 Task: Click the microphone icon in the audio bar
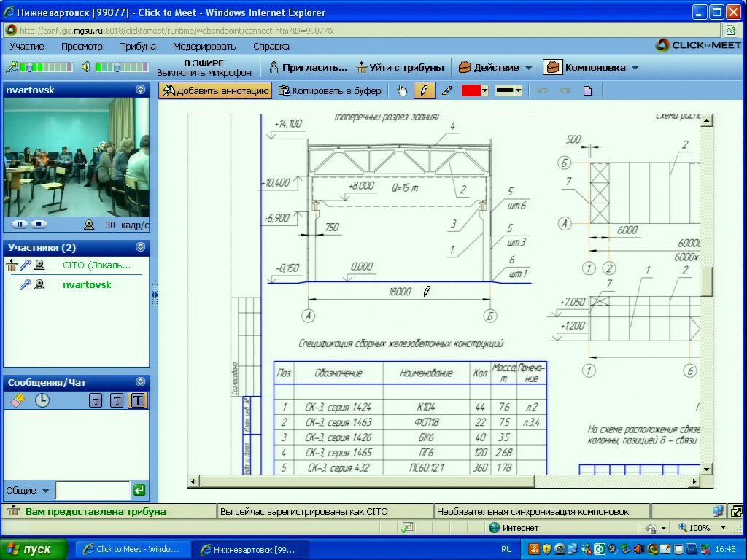coord(12,67)
